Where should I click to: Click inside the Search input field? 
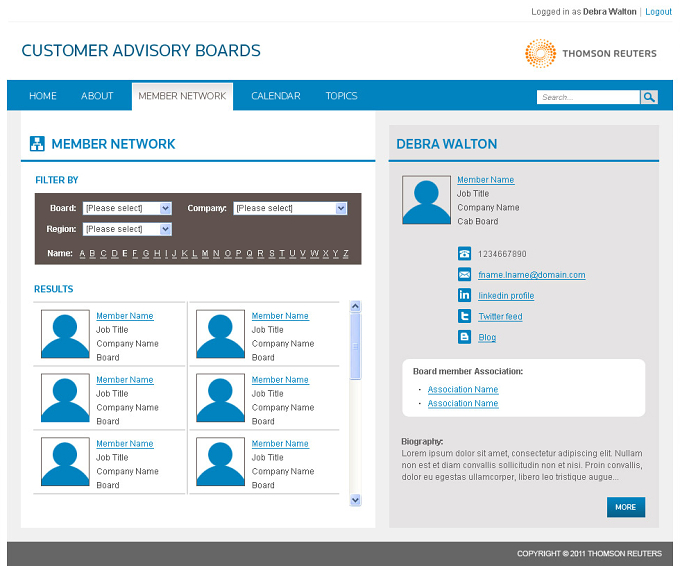[588, 97]
